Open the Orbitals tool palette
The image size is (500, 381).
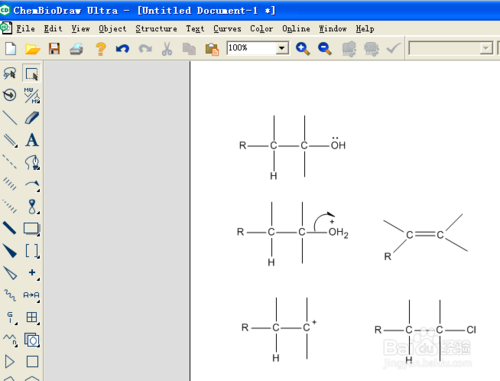32,207
